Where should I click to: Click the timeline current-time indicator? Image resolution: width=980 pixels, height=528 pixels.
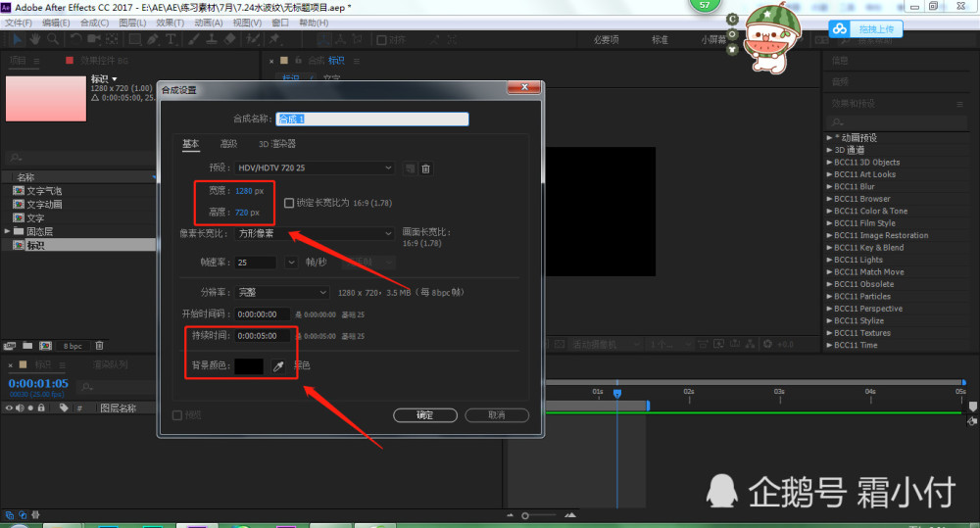point(616,393)
